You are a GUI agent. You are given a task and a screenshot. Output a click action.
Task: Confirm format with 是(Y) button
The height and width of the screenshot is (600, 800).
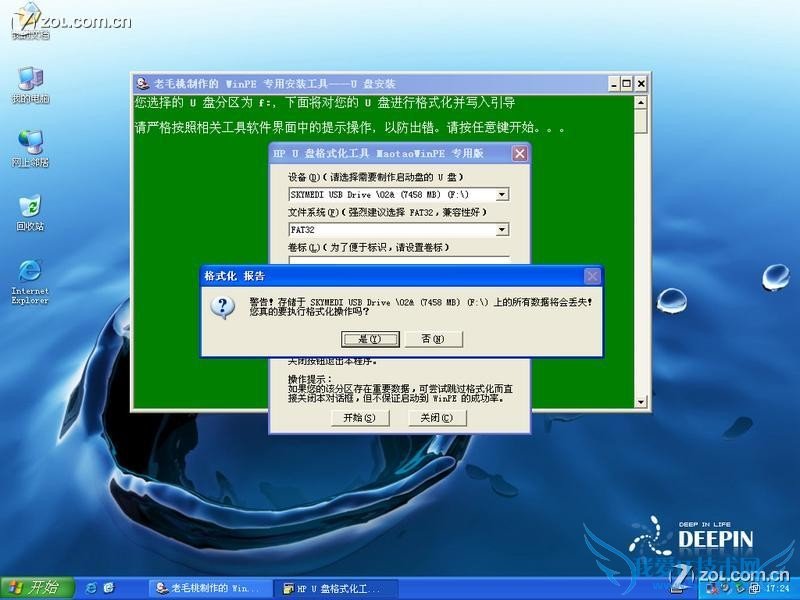pyautogui.click(x=370, y=339)
